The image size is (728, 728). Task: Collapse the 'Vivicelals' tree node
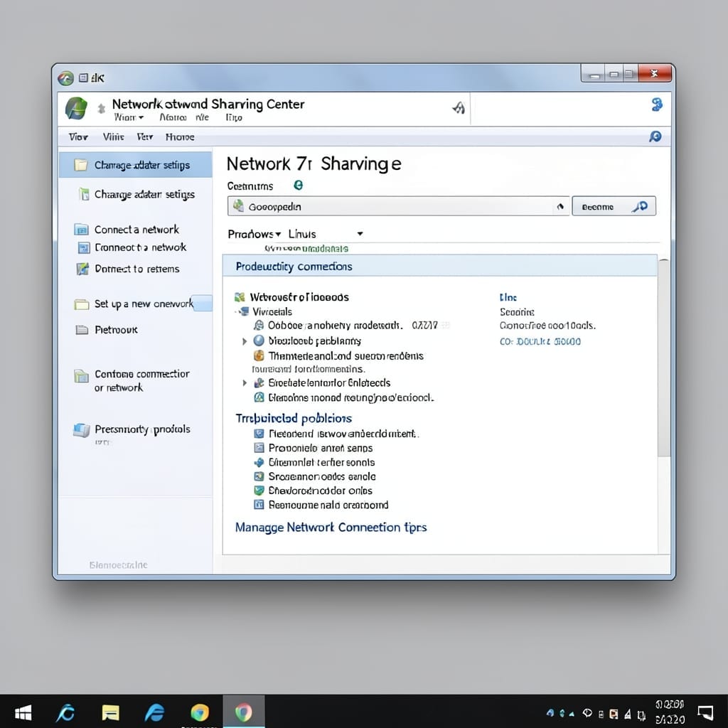tap(236, 311)
